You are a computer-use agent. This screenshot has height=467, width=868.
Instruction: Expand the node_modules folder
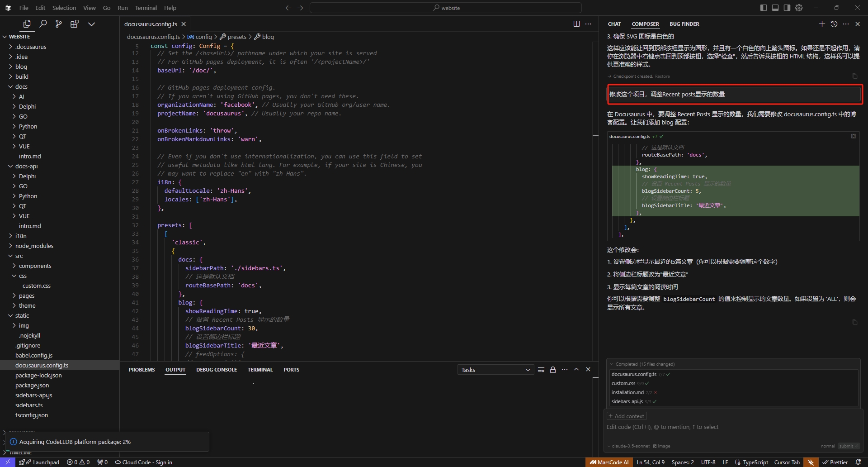[60, 246]
